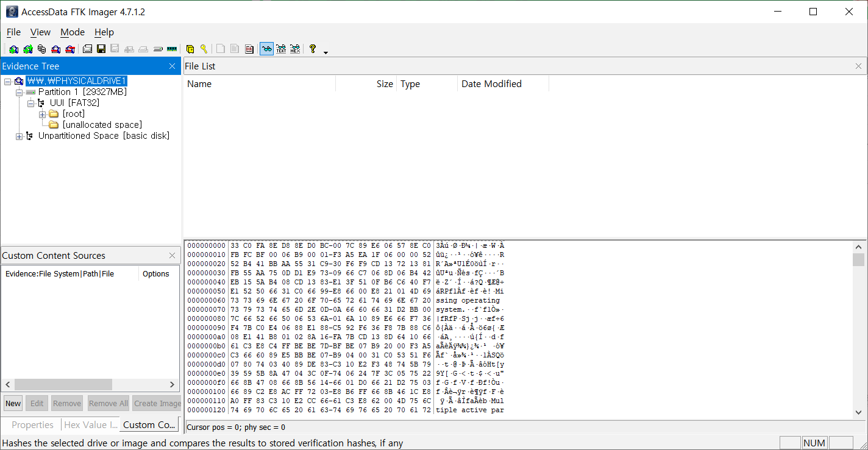Click the Create Disk Image icon
This screenshot has width=868, height=450.
[x=87, y=49]
